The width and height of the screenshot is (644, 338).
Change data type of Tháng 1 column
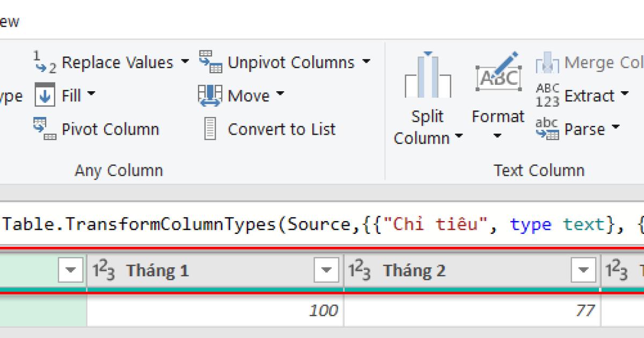click(104, 270)
